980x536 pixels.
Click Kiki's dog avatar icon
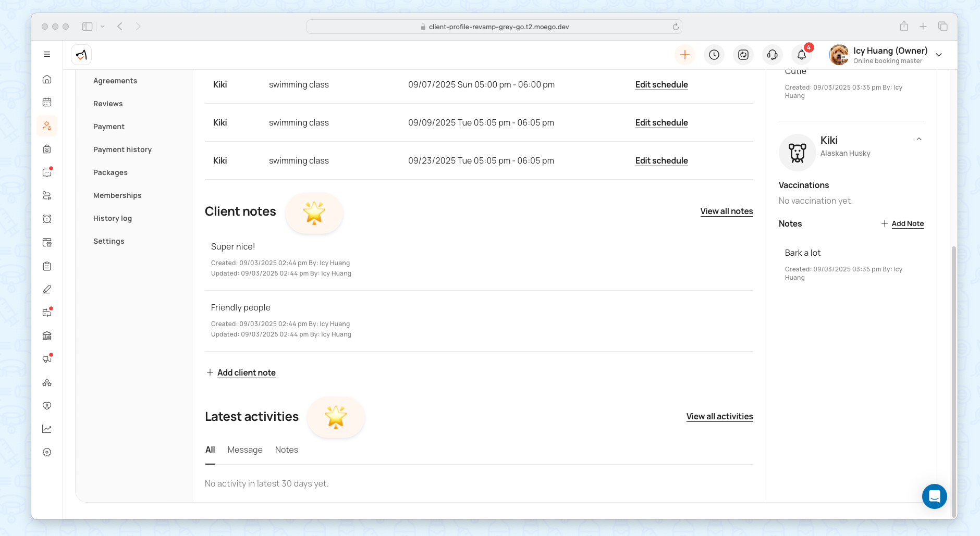(798, 153)
